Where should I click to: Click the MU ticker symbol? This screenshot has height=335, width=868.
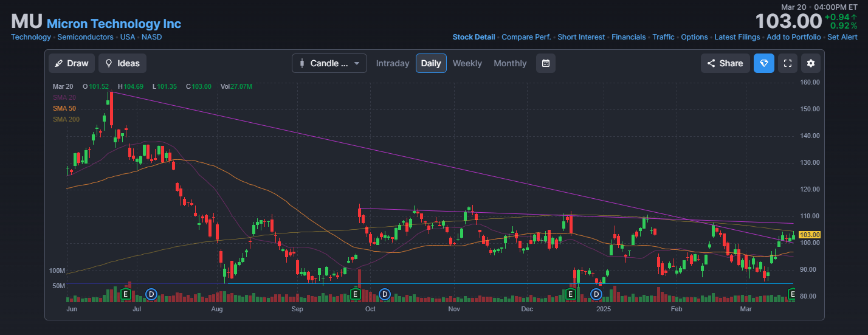[27, 22]
